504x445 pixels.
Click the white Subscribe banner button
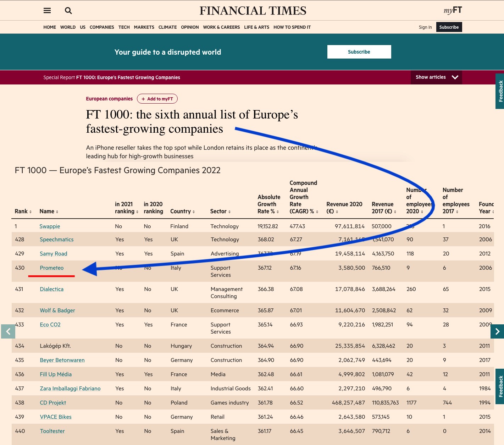[359, 52]
